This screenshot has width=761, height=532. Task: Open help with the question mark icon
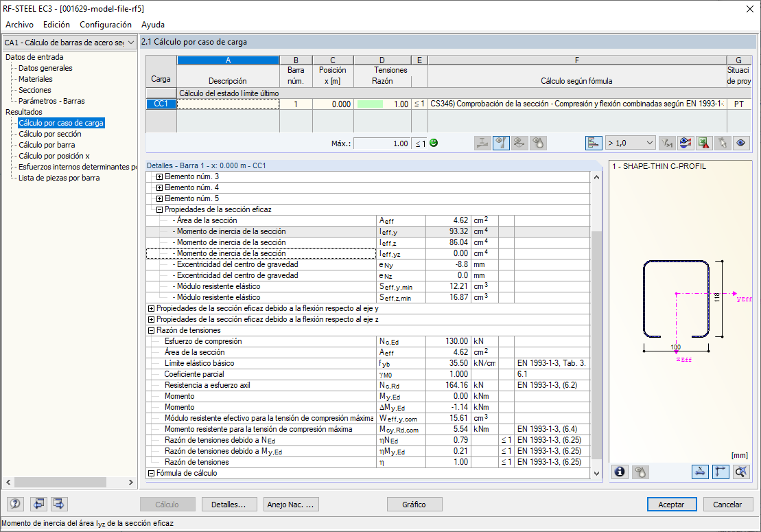16,504
